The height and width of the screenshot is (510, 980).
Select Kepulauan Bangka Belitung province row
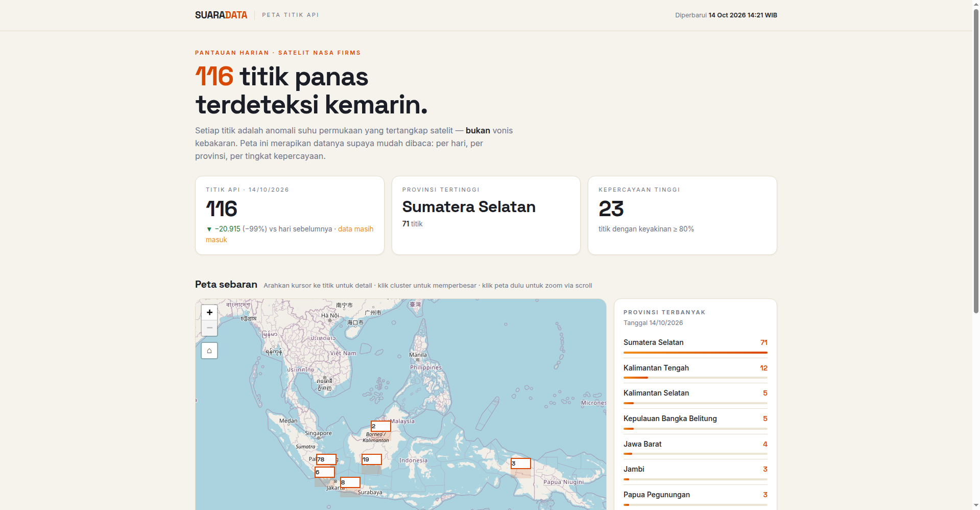695,422
